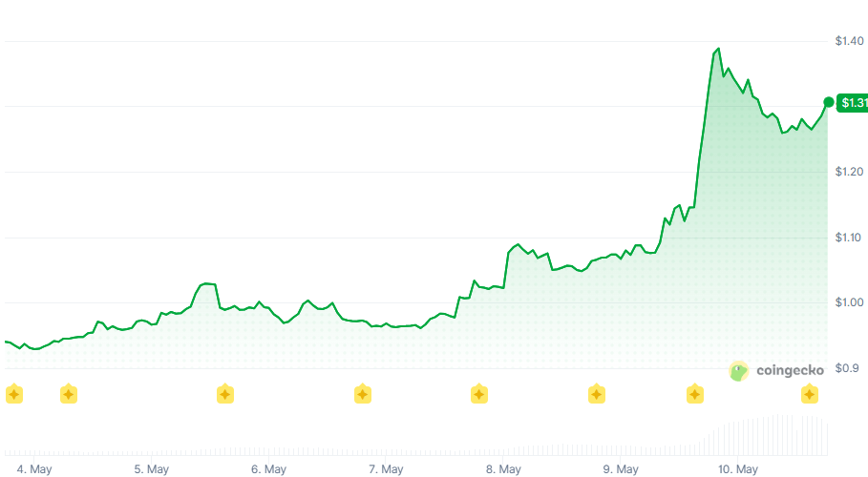Click the coingecko gecko logo watermark
This screenshot has width=868, height=477.
coord(738,371)
